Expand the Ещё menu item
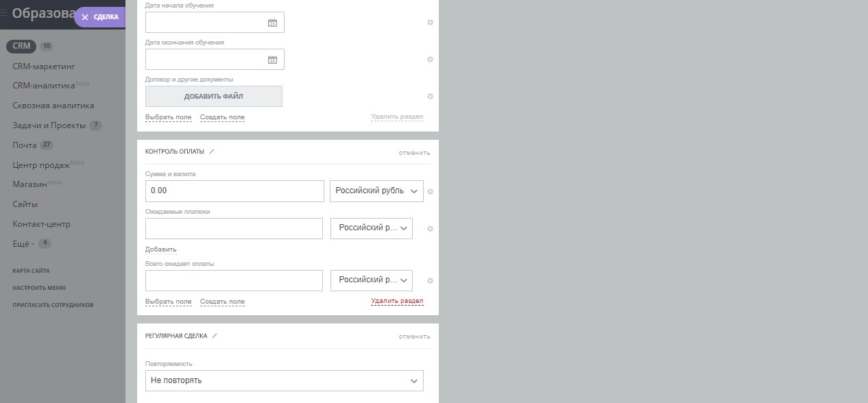Viewport: 868px width, 403px height. click(23, 244)
